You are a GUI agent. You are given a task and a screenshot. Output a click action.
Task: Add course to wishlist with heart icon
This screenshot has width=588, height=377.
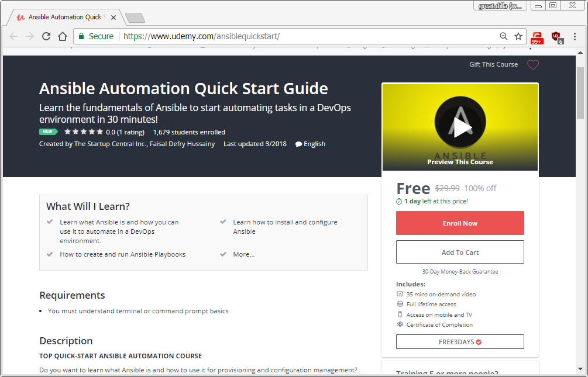533,64
